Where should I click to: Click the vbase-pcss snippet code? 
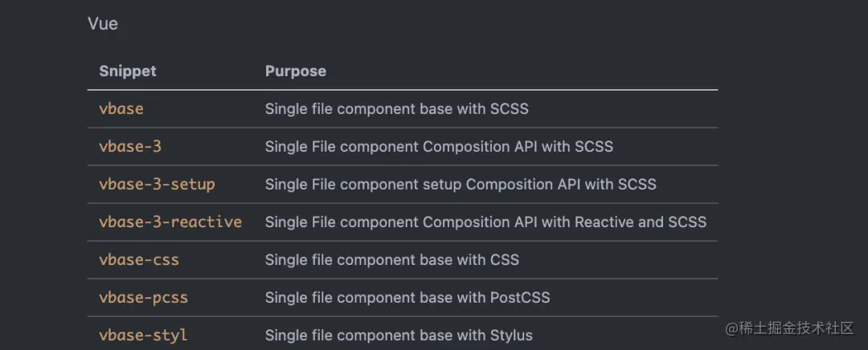[143, 297]
